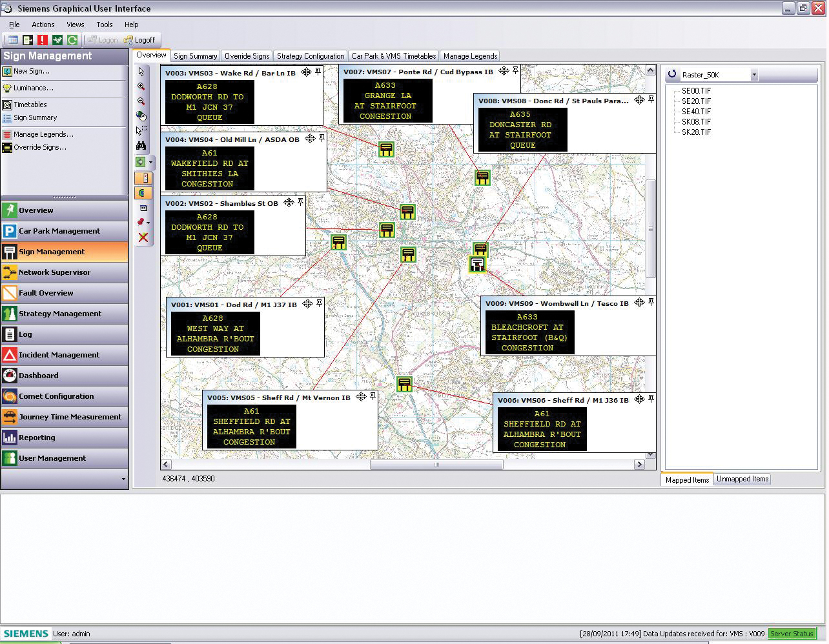This screenshot has width=829, height=644.
Task: Select the map zoom in tool
Action: point(141,86)
